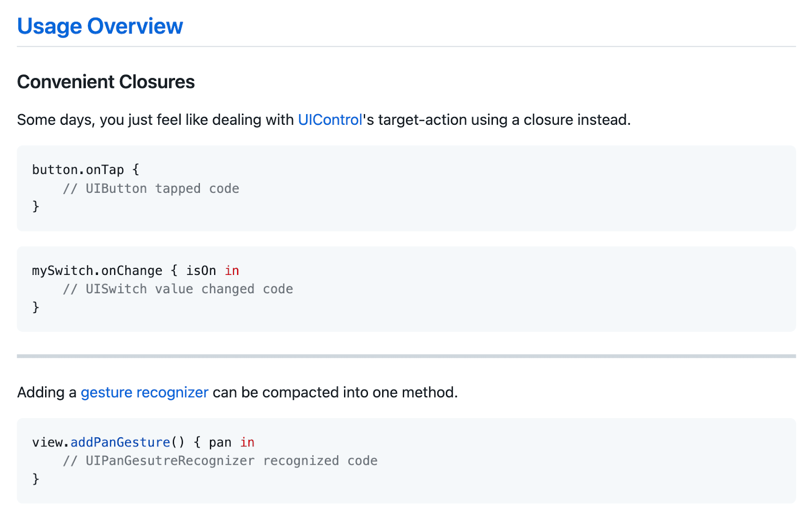Follow the "gesture recognizer" link

click(x=145, y=392)
